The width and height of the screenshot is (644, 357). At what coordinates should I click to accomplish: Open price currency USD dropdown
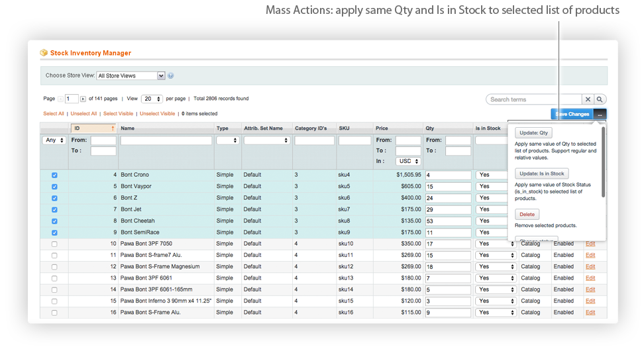click(x=408, y=161)
